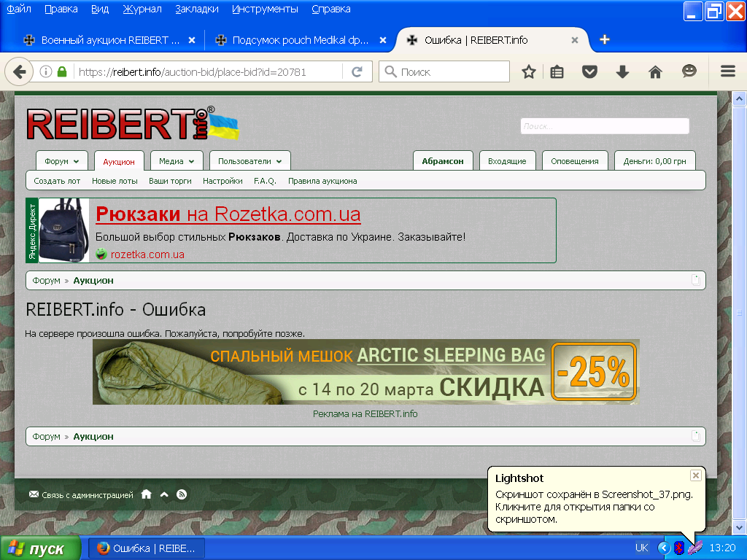Close the Lightshot notification balloon

(695, 475)
